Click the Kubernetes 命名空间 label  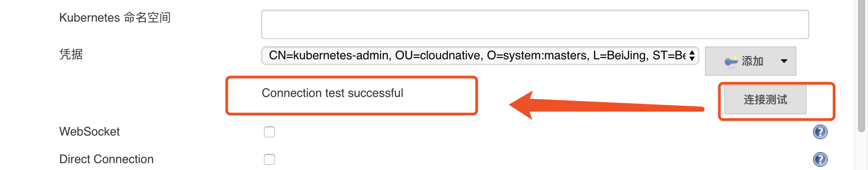pyautogui.click(x=115, y=17)
